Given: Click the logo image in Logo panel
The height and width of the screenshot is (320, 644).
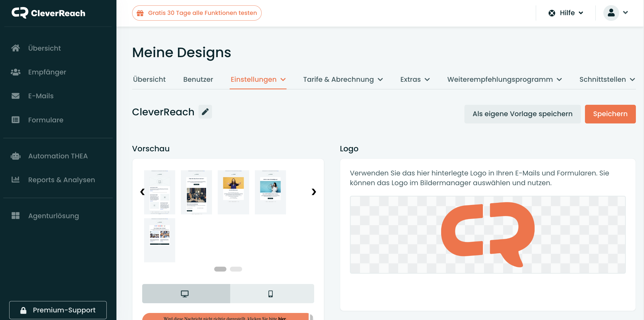Looking at the screenshot, I should pyautogui.click(x=488, y=235).
